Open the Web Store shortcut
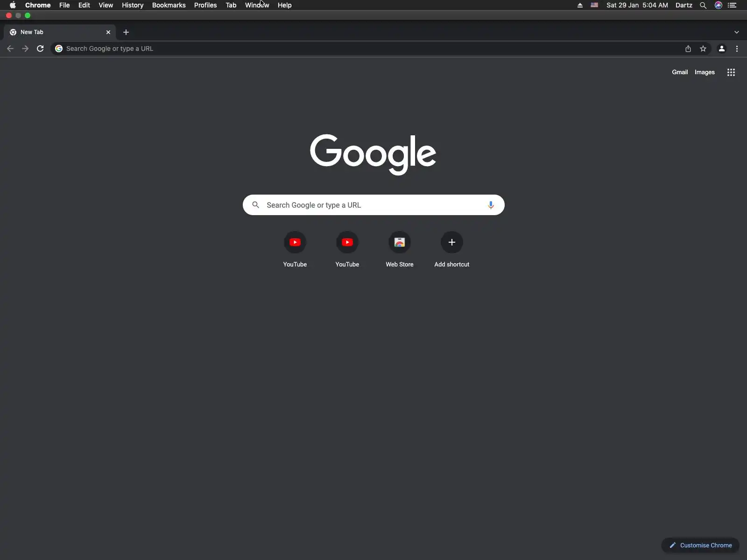 (400, 250)
